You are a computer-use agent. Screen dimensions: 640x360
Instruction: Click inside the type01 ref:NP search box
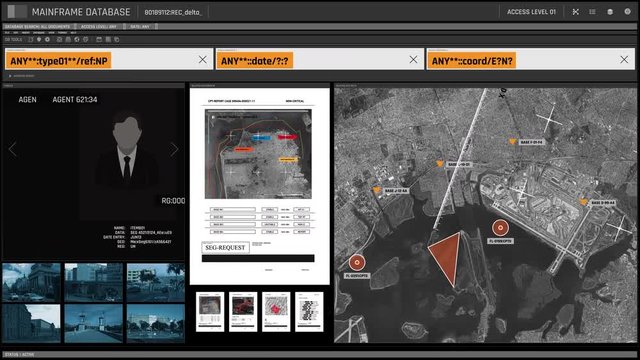pos(109,60)
